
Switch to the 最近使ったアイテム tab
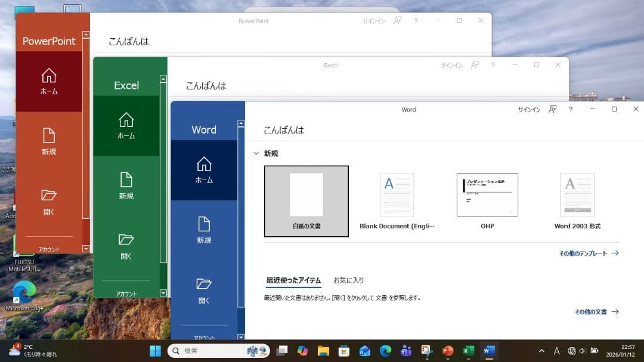point(293,280)
